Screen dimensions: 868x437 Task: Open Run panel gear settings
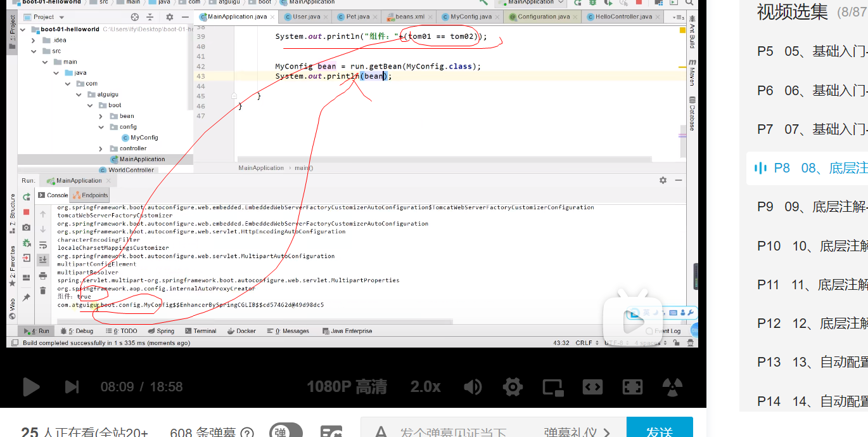663,181
